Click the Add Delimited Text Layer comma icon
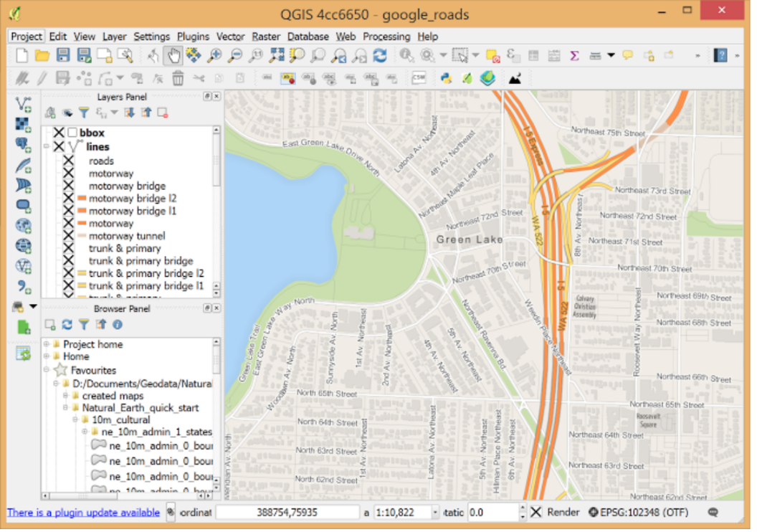757x532 pixels. (23, 288)
